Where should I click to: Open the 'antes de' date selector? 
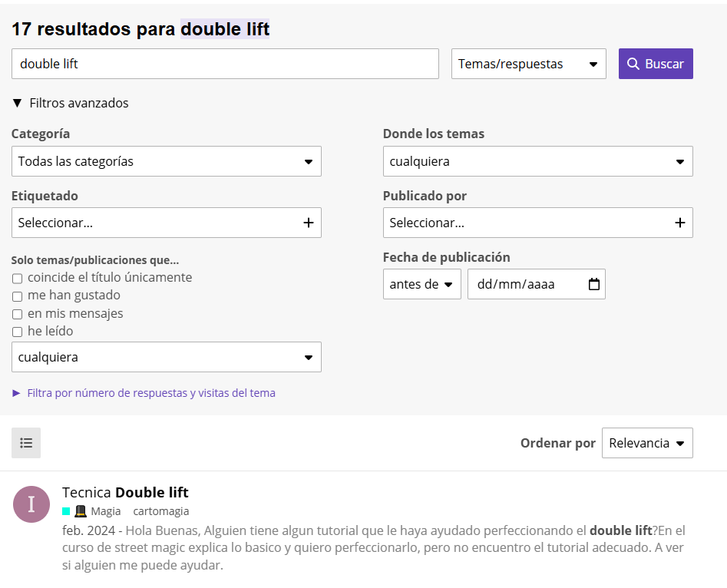click(421, 284)
